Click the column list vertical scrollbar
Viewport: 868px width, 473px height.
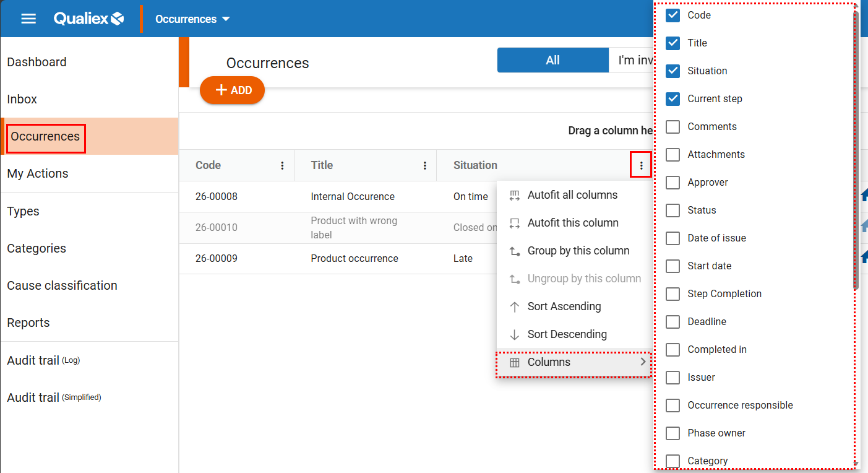pyautogui.click(x=856, y=149)
